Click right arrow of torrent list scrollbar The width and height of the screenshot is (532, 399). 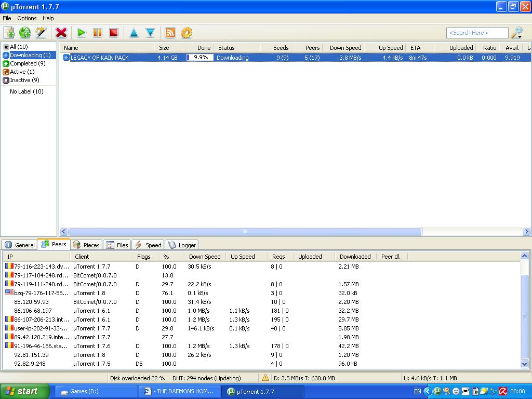tap(526, 232)
